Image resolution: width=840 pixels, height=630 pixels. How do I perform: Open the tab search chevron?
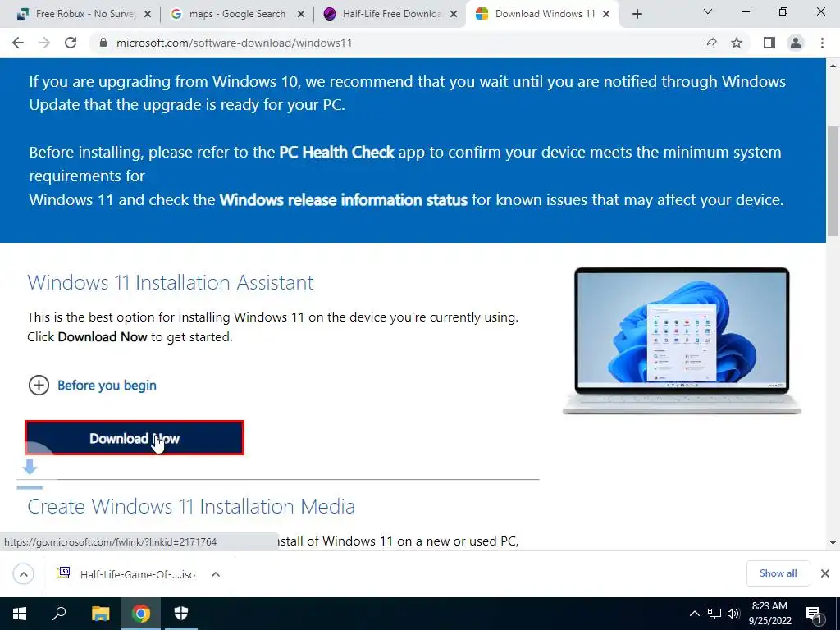tap(708, 11)
